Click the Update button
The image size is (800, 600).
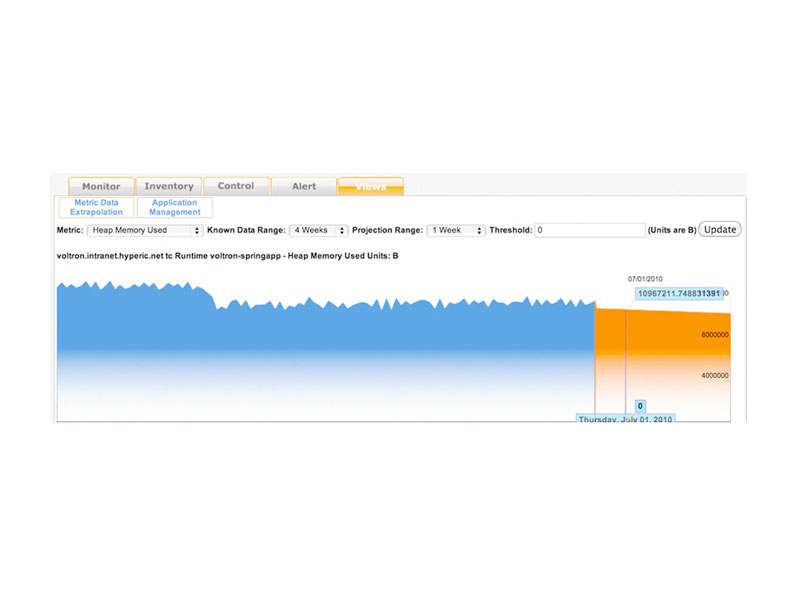(x=719, y=230)
